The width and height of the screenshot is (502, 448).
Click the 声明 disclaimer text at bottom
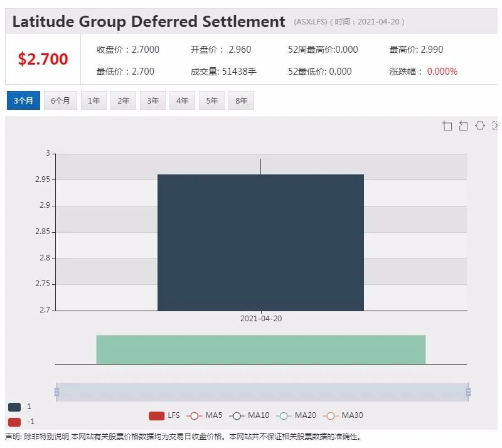pyautogui.click(x=183, y=437)
